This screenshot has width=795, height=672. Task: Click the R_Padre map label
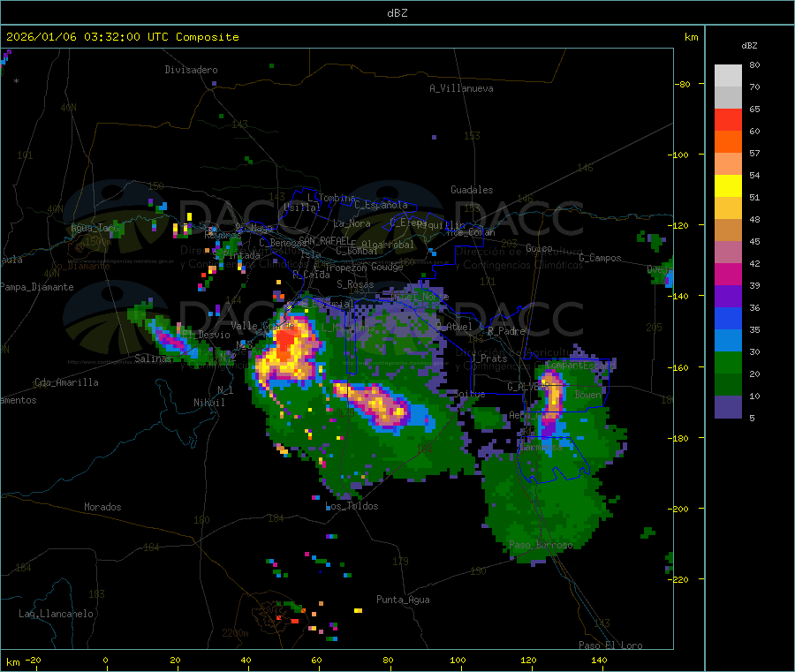506,331
